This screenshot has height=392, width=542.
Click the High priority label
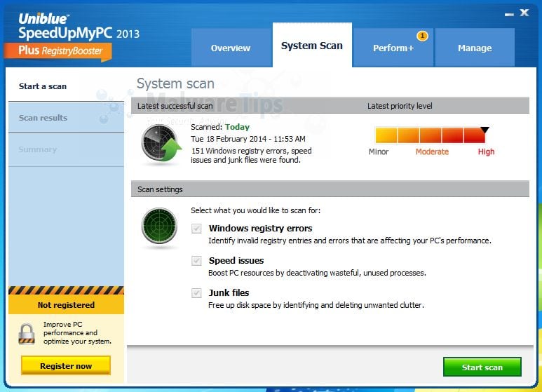point(486,151)
